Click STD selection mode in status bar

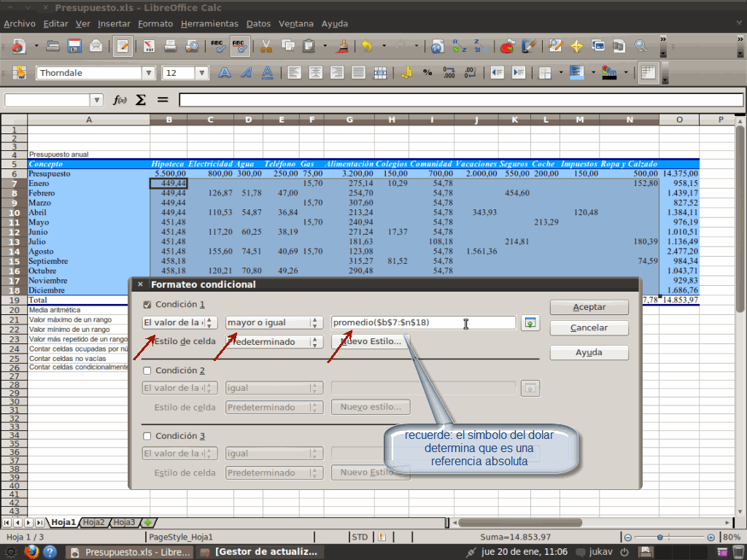point(360,537)
